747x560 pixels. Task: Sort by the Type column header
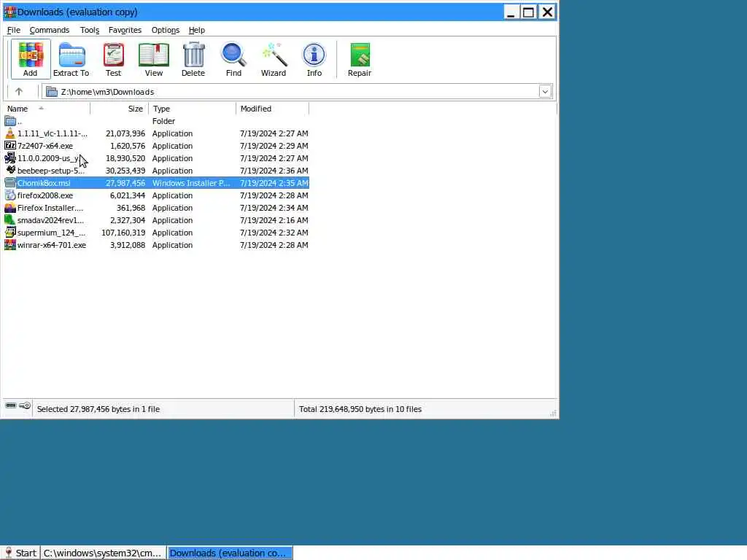pos(193,109)
